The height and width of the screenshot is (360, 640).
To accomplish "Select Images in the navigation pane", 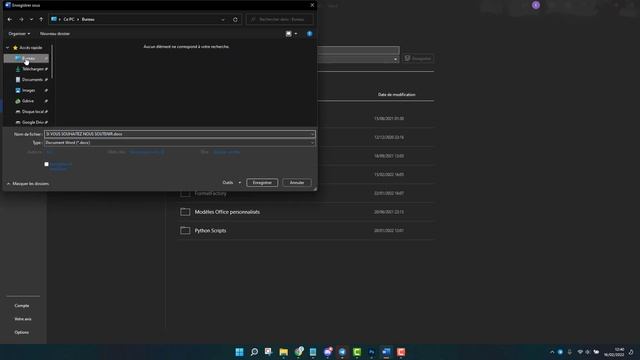I will point(29,90).
